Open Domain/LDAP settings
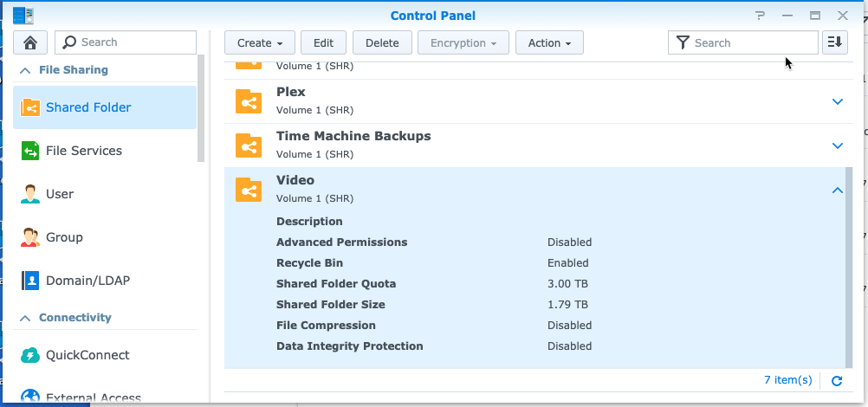This screenshot has height=407, width=868. (87, 281)
